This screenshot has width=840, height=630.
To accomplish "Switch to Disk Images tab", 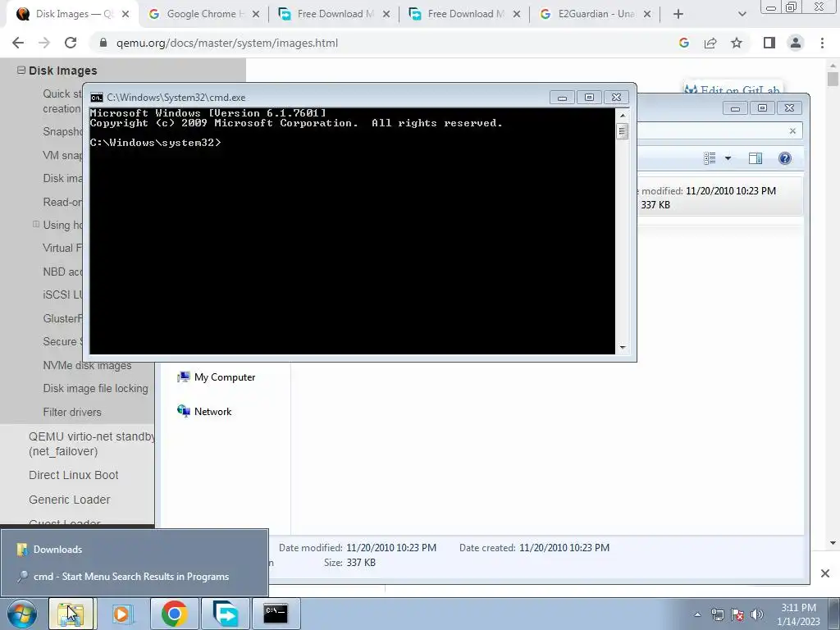I will coord(71,14).
